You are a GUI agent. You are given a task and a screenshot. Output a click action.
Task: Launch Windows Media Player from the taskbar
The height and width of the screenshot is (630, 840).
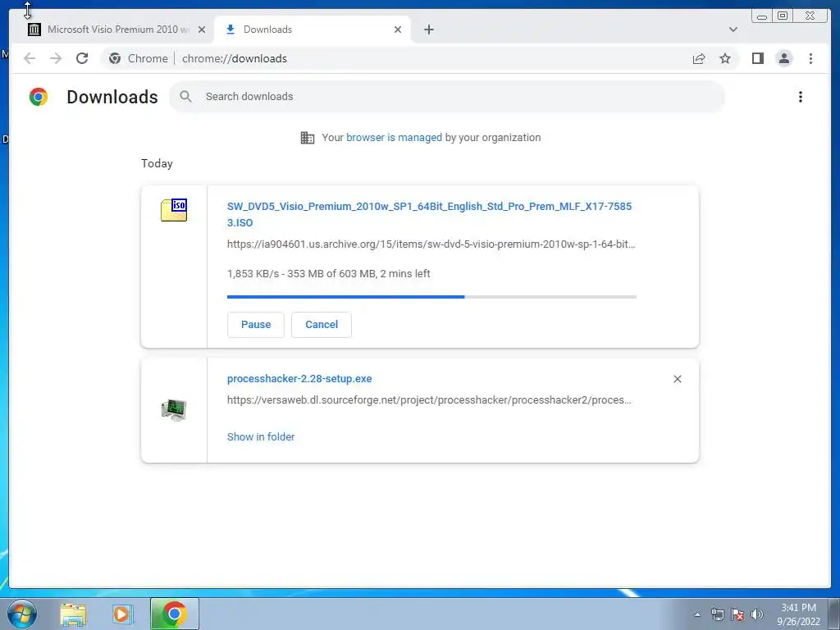(122, 614)
